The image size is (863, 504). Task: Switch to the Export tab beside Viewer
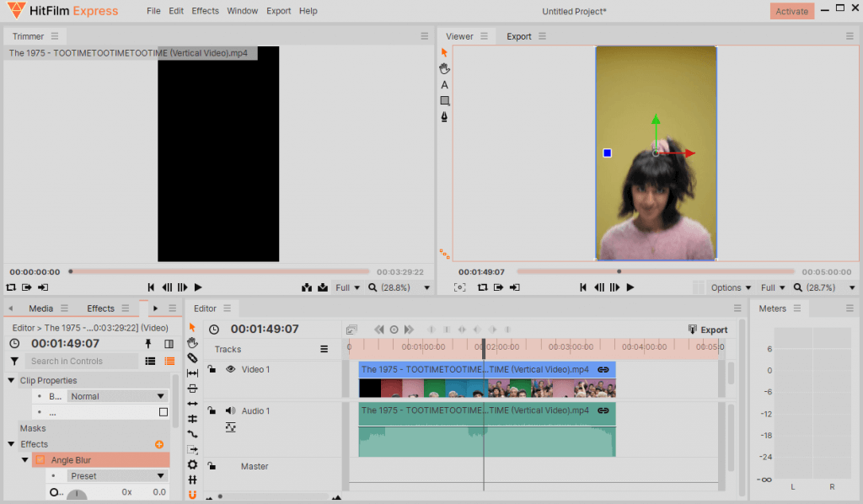tap(519, 36)
